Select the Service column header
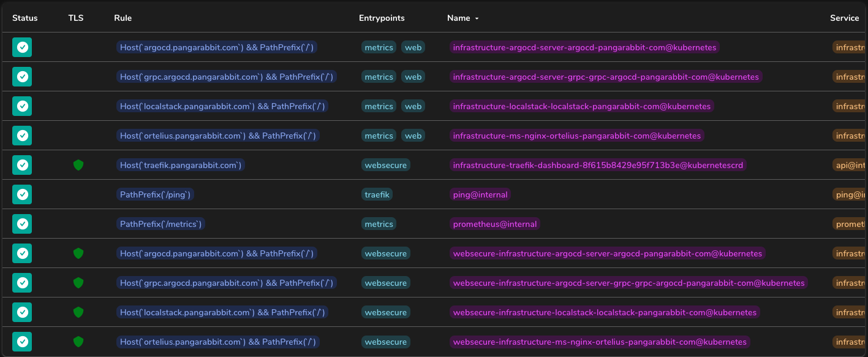868x357 pixels. (844, 18)
